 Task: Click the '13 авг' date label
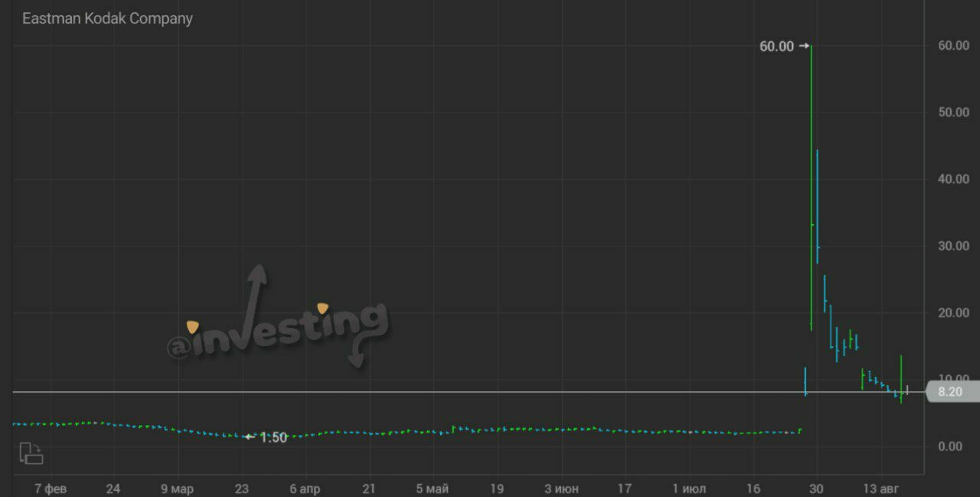pos(880,489)
